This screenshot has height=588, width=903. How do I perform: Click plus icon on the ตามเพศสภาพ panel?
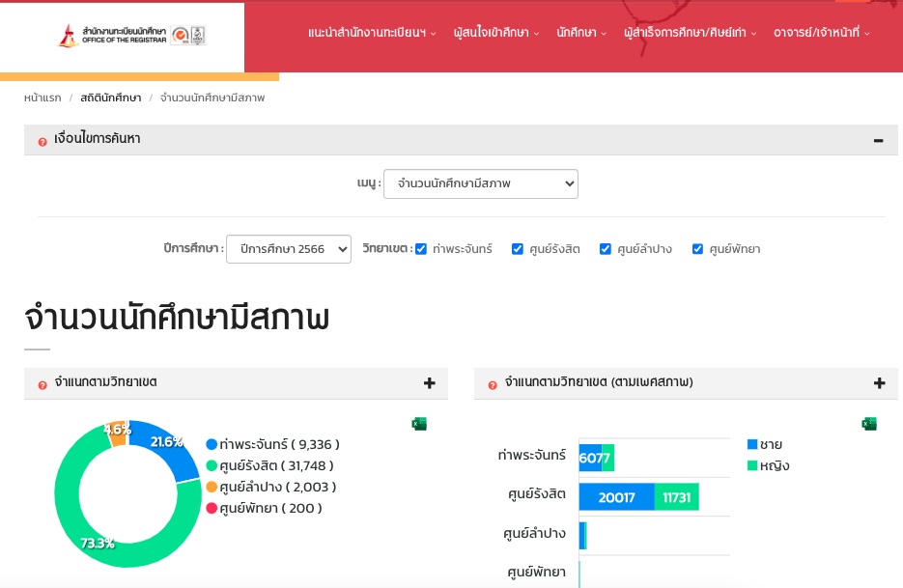point(880,383)
